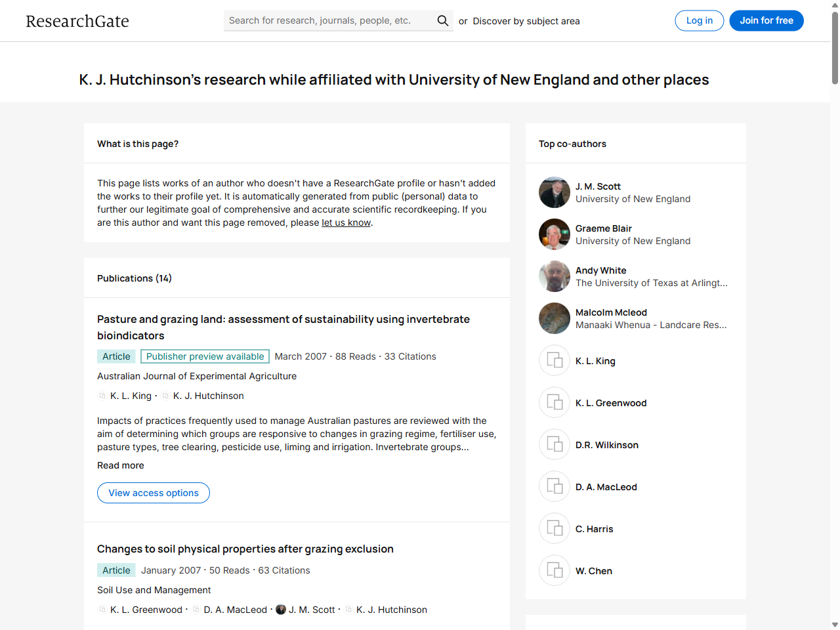Click inside the search research input field
The width and height of the screenshot is (840, 630).
(x=322, y=20)
